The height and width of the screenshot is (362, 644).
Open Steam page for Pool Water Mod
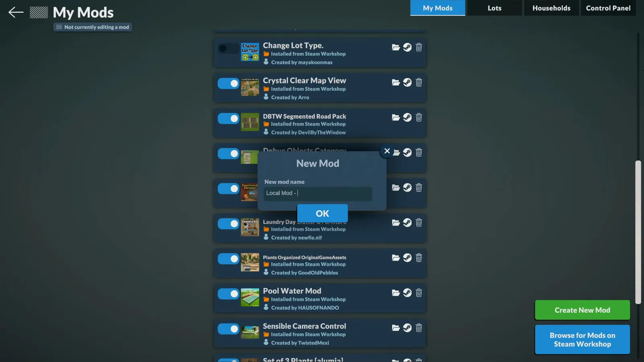[x=407, y=293]
